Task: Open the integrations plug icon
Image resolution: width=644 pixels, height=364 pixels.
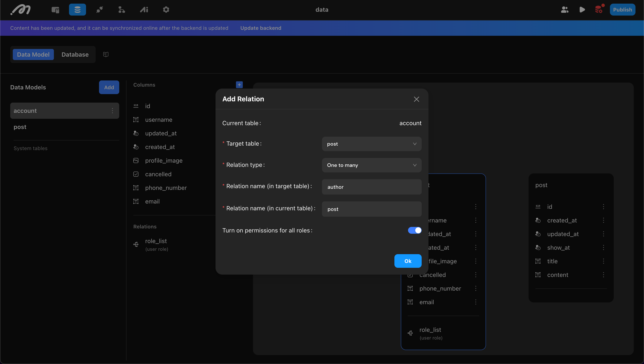Action: coord(99,10)
